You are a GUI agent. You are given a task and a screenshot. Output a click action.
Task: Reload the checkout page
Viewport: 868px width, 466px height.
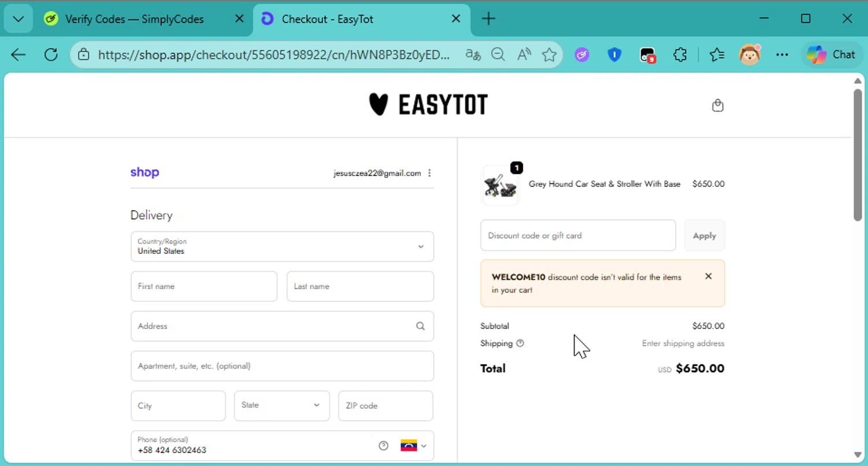coord(51,55)
